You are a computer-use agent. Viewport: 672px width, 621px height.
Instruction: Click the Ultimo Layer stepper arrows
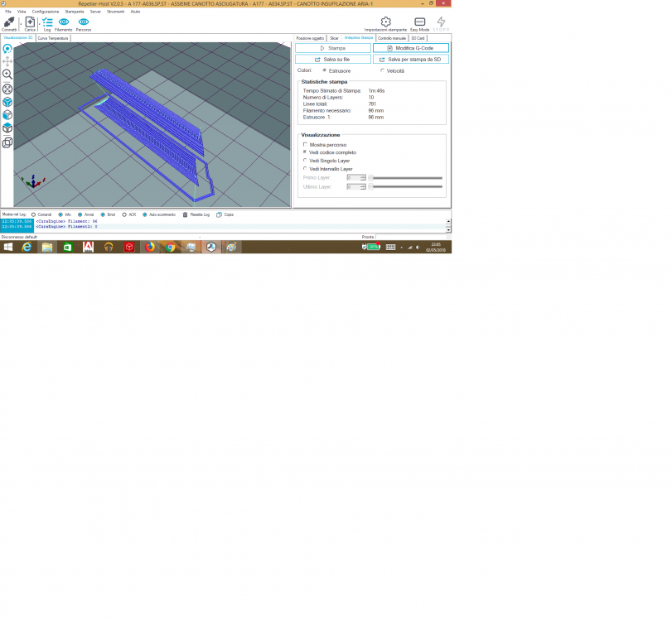click(x=363, y=187)
